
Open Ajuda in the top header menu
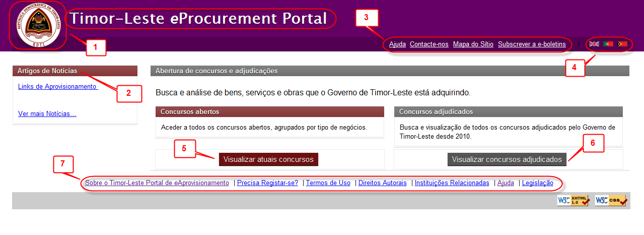click(x=397, y=44)
